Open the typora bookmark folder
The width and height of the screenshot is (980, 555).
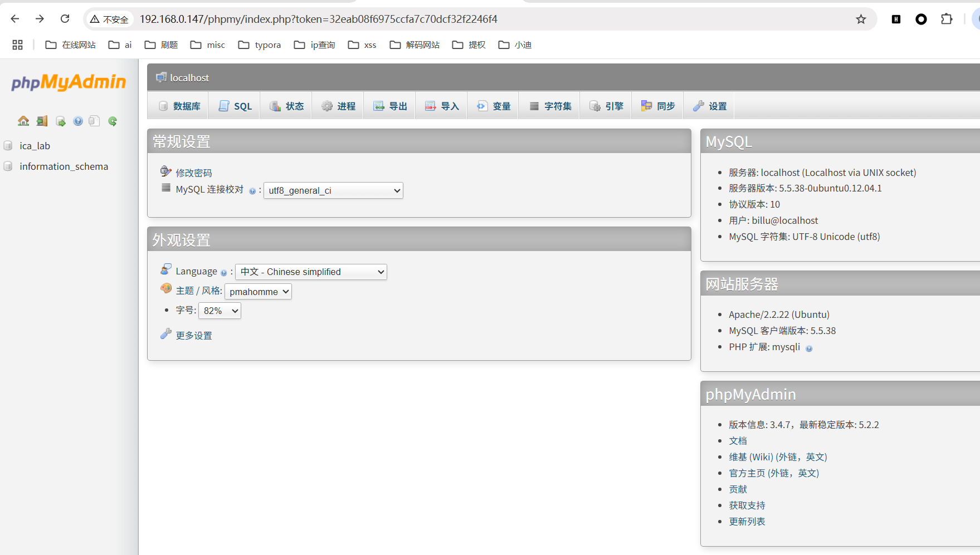point(260,45)
